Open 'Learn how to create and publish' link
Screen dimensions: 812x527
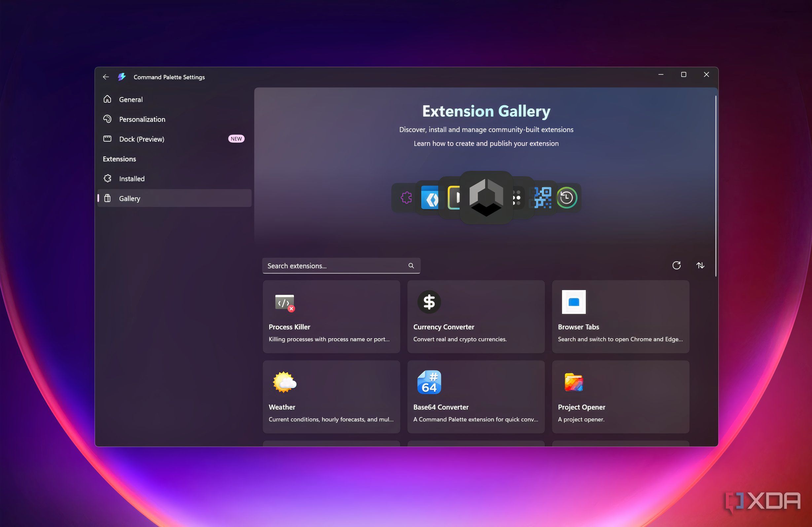(x=486, y=144)
